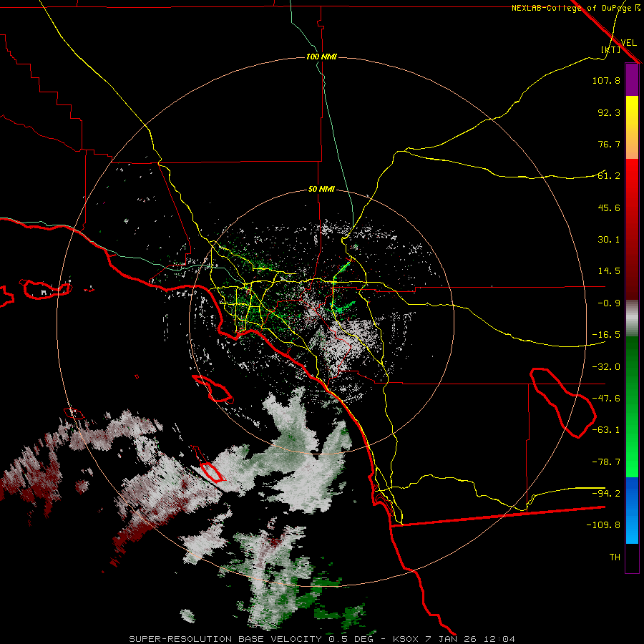
Task: Click the 45.6 legend value
Action: point(609,208)
